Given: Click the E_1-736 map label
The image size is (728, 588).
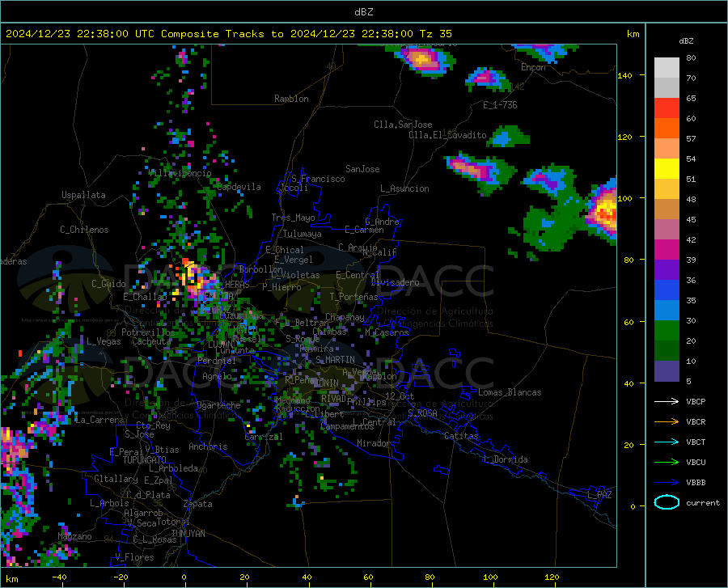Looking at the screenshot, I should click(x=500, y=105).
